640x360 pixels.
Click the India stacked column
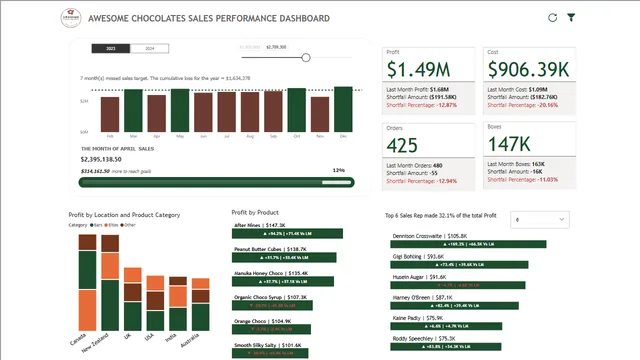point(178,304)
